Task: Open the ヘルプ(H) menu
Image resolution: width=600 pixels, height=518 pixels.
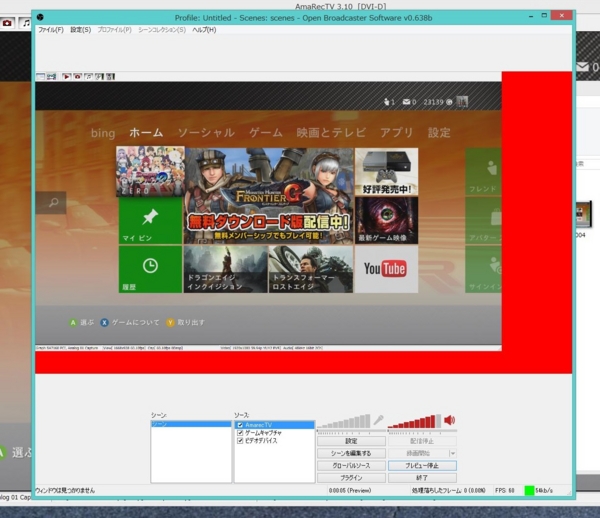Action: pos(204,30)
